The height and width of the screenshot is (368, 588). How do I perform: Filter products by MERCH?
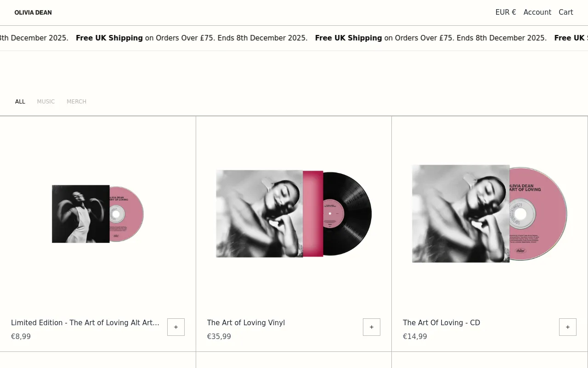coord(76,102)
